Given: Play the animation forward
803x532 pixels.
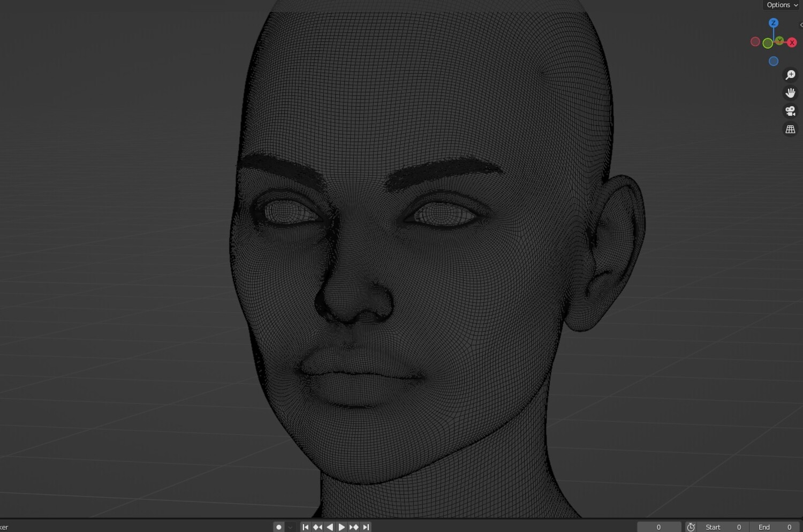Looking at the screenshot, I should [x=342, y=527].
